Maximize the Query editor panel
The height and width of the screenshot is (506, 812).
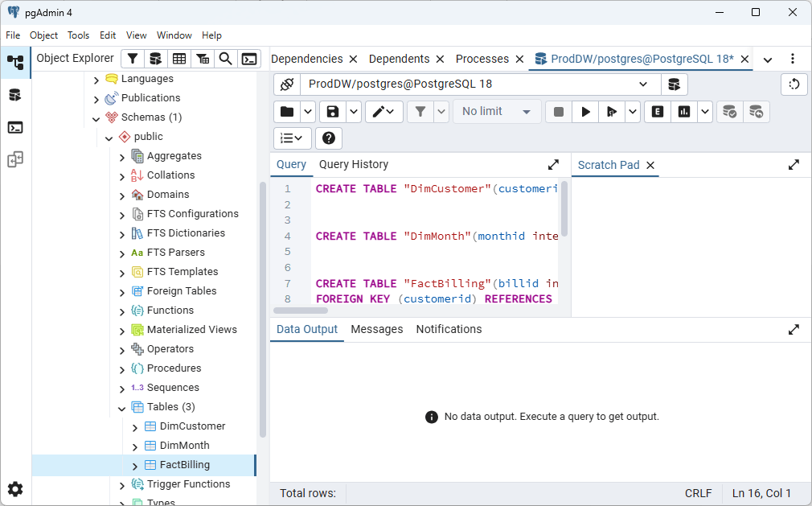click(x=553, y=165)
